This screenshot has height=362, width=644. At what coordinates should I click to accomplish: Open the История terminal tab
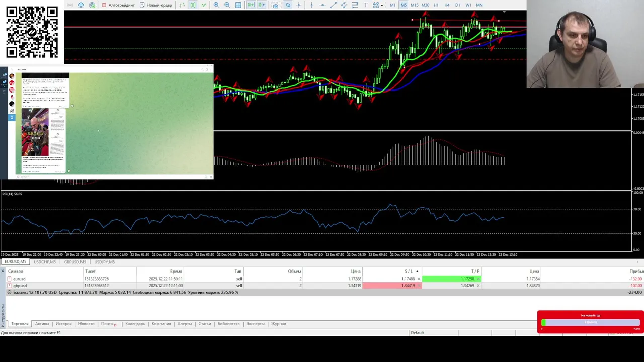63,324
